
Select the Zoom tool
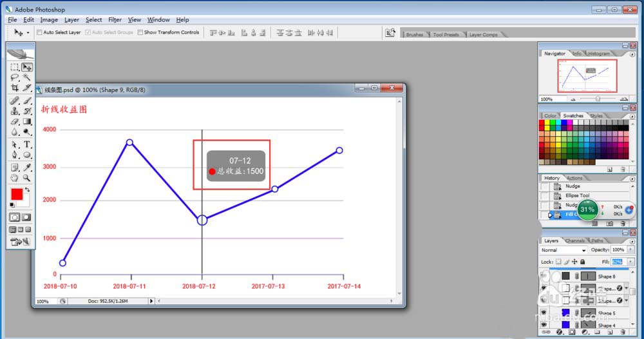coord(27,178)
